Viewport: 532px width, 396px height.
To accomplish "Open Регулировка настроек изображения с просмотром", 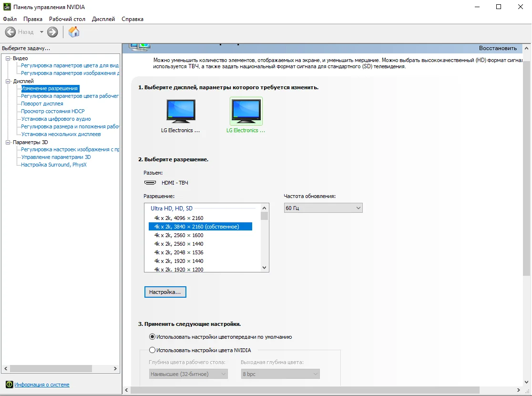I will 70,149.
